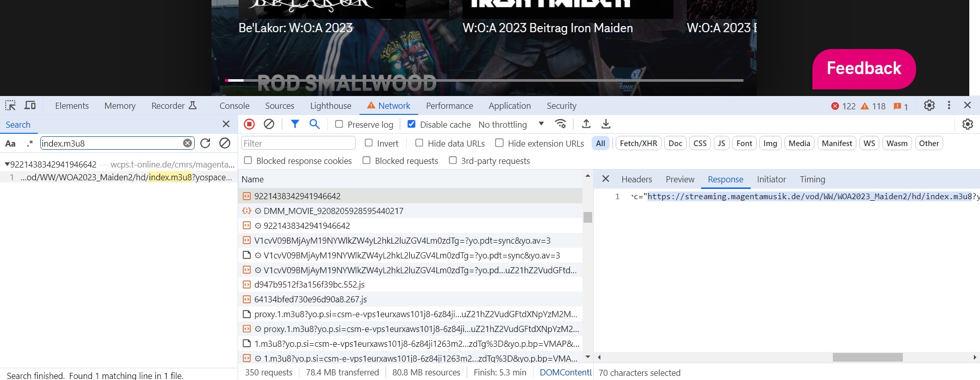The image size is (980, 380).
Task: Open the Performance tab
Action: 450,106
